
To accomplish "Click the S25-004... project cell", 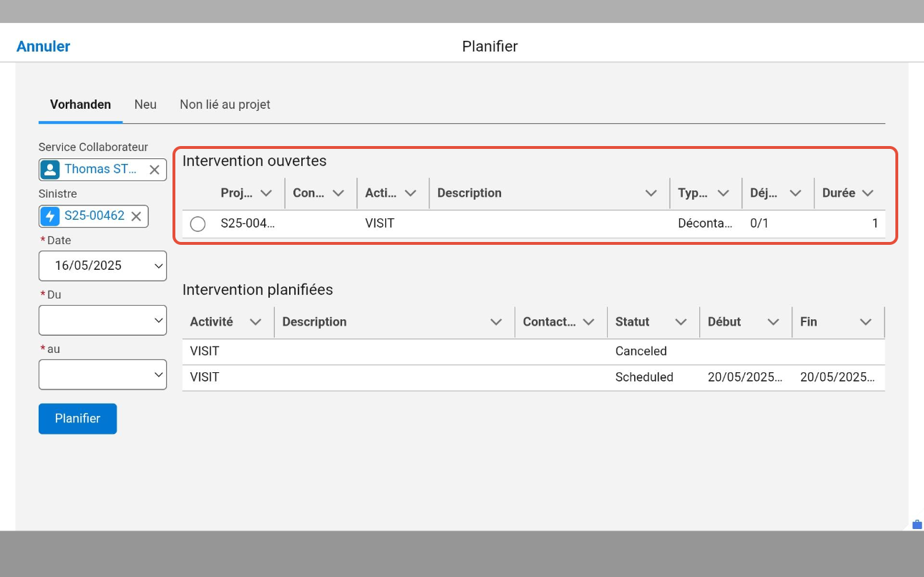I will pyautogui.click(x=248, y=223).
